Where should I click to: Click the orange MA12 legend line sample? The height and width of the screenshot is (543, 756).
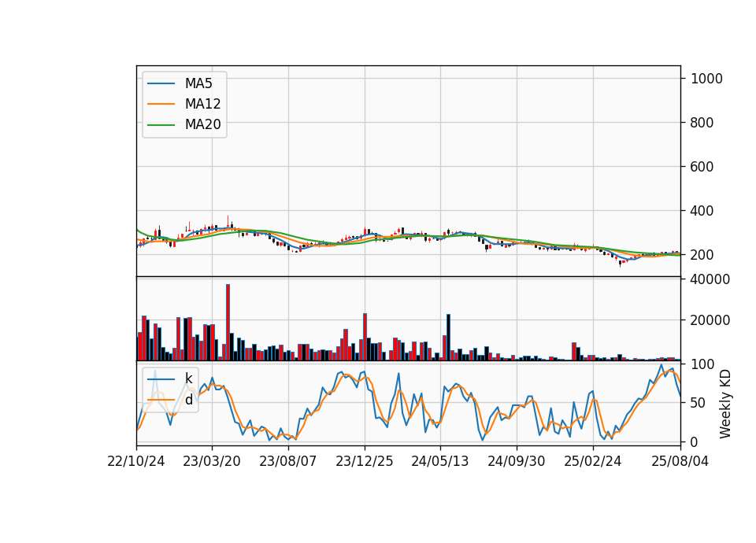click(x=161, y=104)
